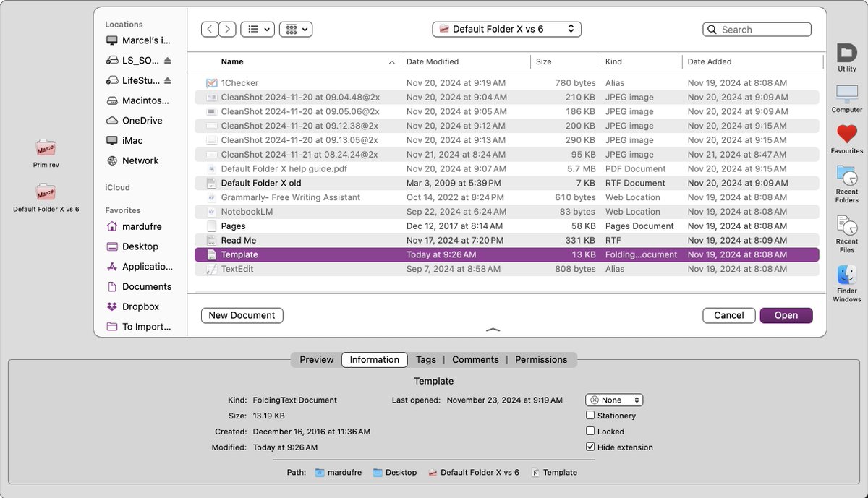868x498 pixels.
Task: Click Template document in the Path bar
Action: [553, 472]
